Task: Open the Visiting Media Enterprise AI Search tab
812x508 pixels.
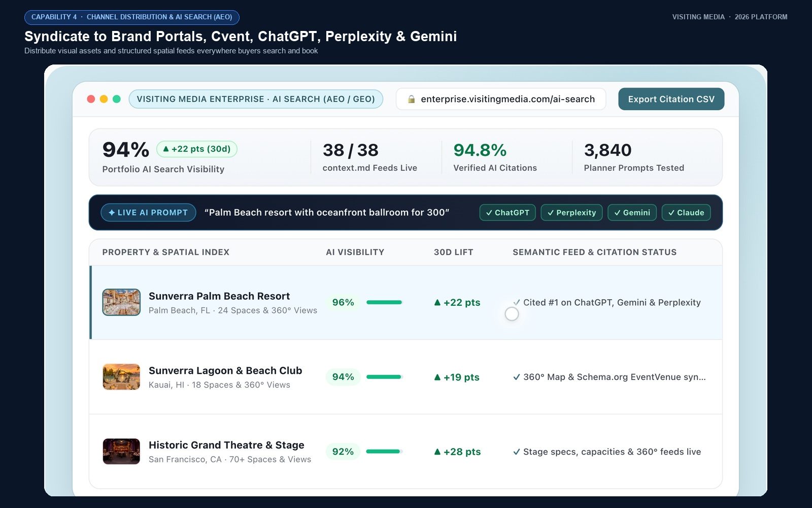Action: click(x=256, y=99)
